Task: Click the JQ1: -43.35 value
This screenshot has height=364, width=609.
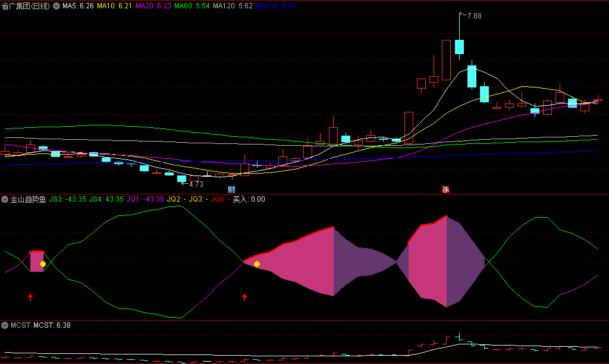Action: pyautogui.click(x=145, y=199)
